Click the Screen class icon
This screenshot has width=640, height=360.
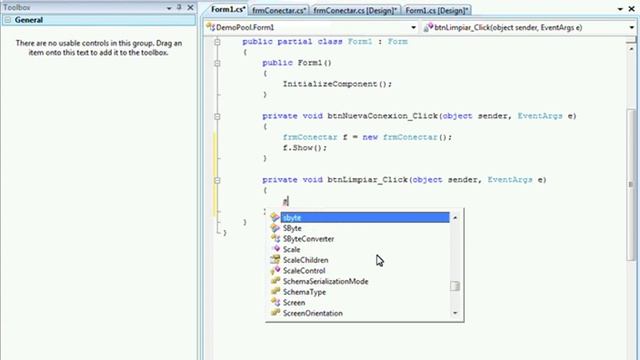click(x=276, y=302)
